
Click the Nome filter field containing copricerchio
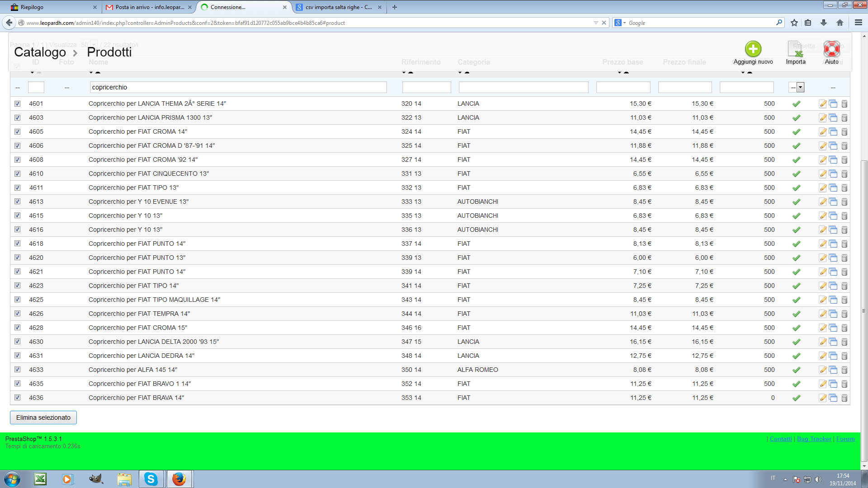(238, 88)
